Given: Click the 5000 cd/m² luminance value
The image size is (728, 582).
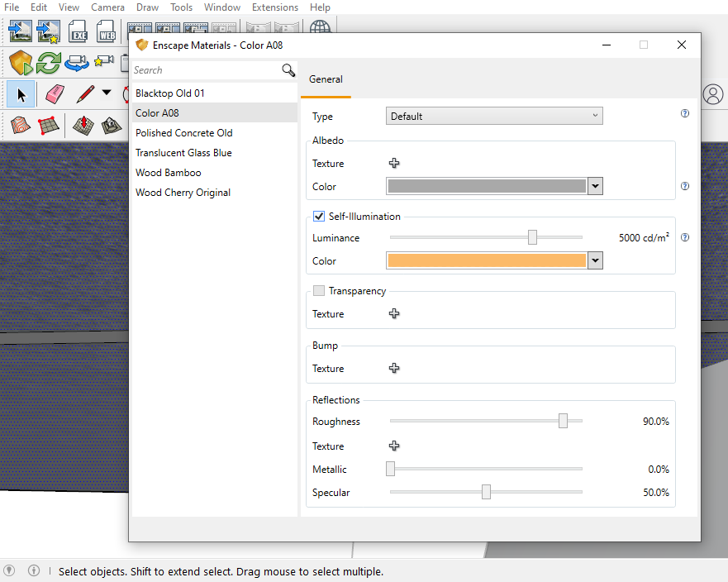Looking at the screenshot, I should click(644, 237).
